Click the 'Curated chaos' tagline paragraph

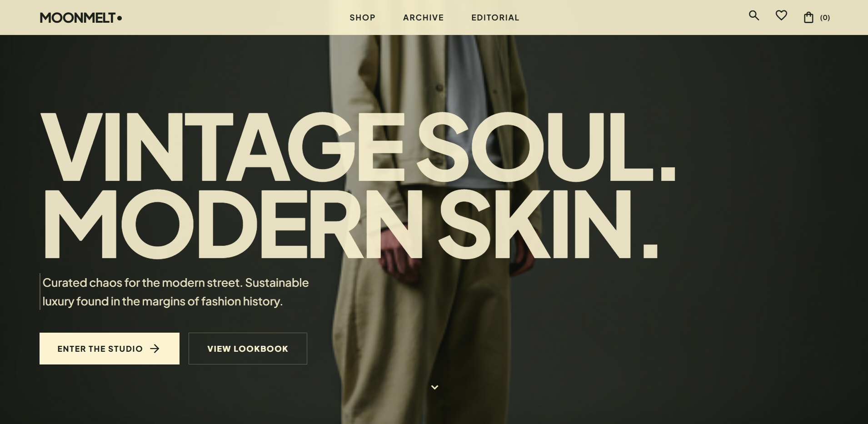175,292
